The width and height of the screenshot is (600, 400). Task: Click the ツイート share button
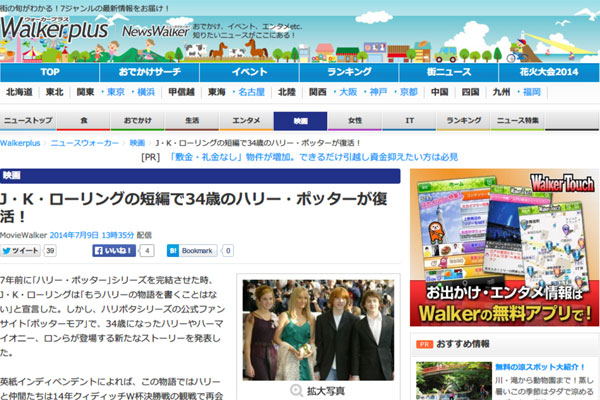pyautogui.click(x=20, y=251)
